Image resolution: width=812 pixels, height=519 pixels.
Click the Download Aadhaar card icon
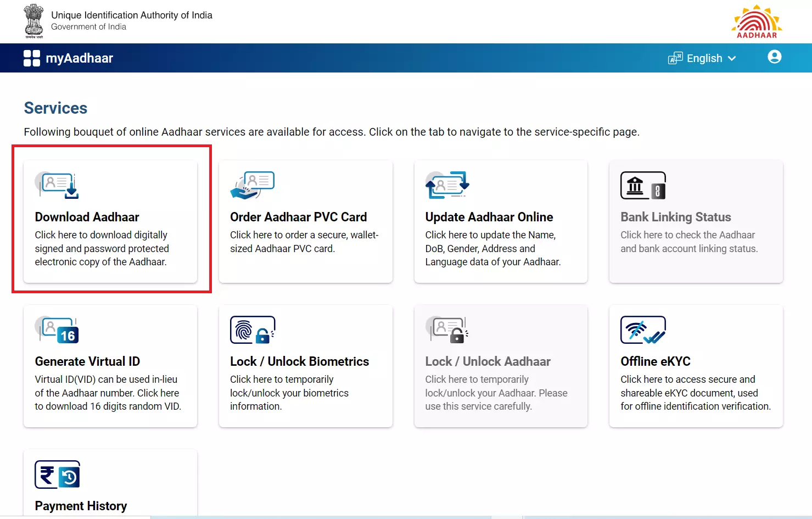click(57, 185)
